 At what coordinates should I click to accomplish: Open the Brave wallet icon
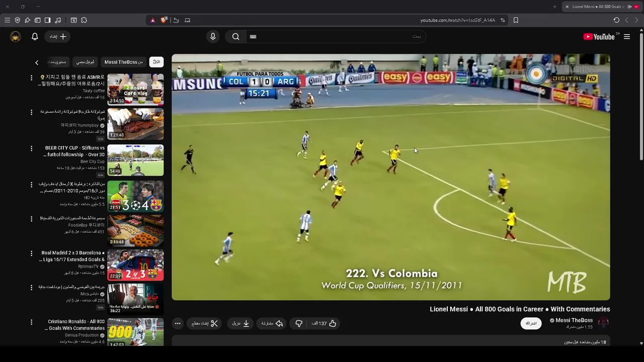point(37,20)
